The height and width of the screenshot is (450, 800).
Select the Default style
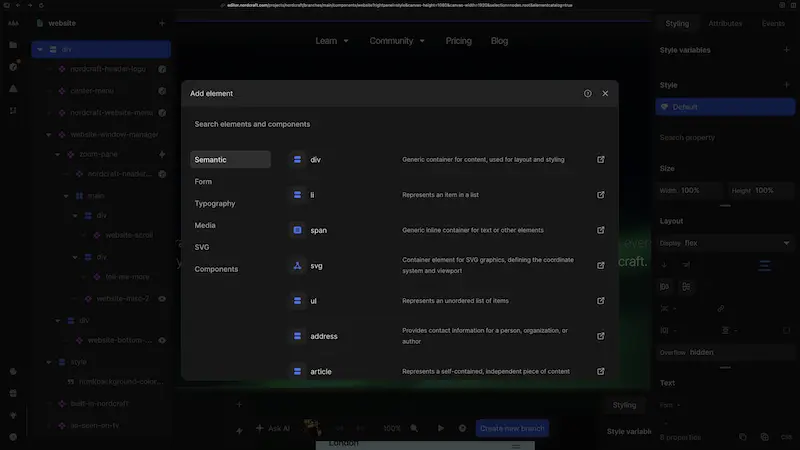[725, 107]
